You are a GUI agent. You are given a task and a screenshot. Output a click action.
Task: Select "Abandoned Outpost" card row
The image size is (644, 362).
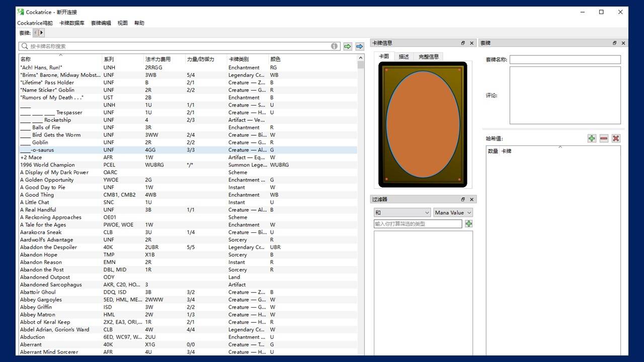188,277
